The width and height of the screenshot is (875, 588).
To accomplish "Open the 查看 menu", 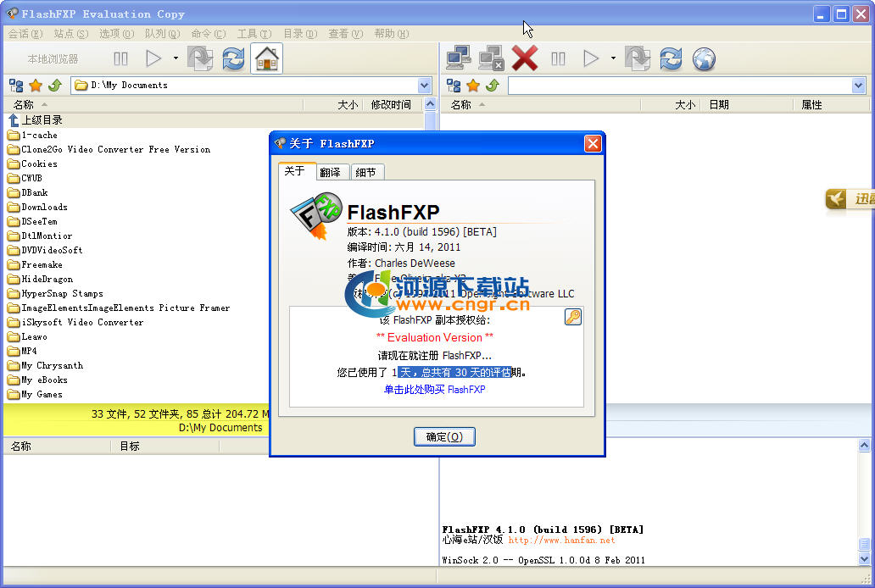I will click(x=345, y=34).
